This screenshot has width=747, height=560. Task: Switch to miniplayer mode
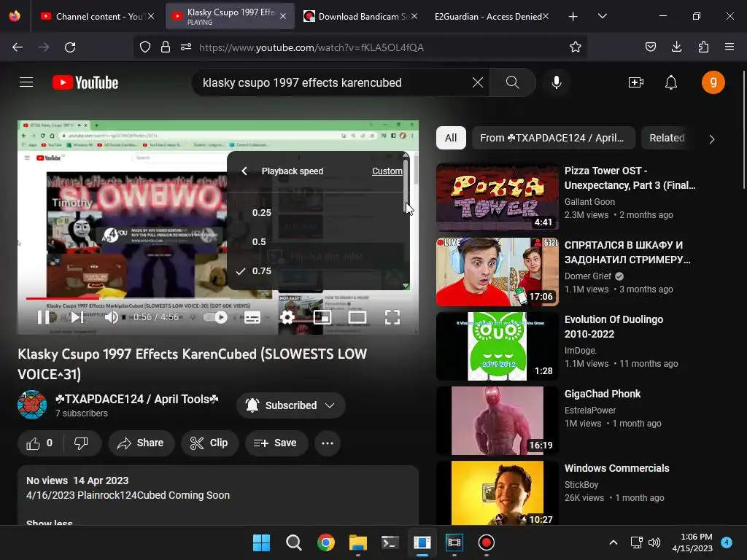coord(322,317)
